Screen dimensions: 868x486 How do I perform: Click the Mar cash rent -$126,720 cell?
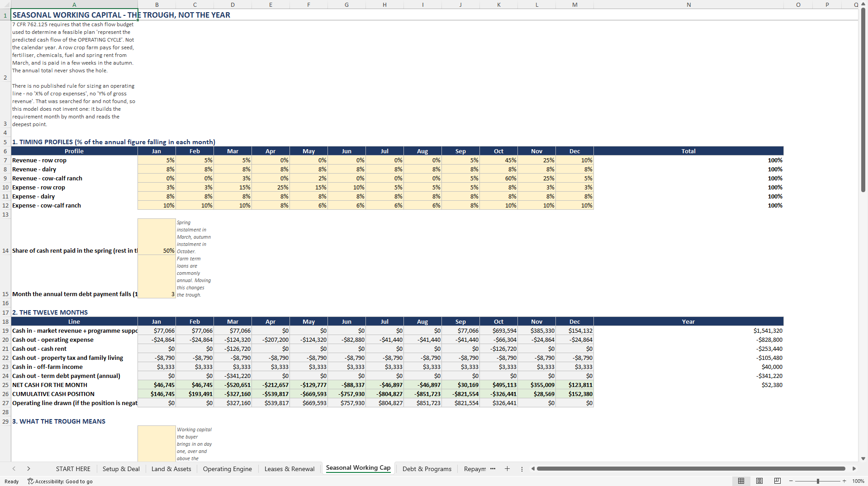click(232, 349)
